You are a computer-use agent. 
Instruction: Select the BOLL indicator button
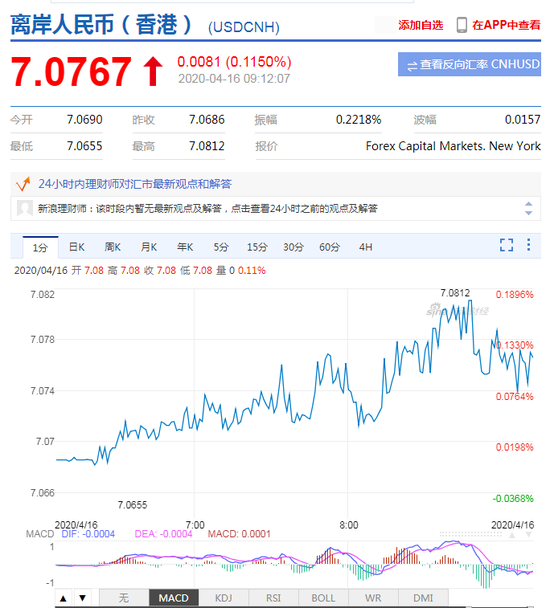pyautogui.click(x=323, y=598)
